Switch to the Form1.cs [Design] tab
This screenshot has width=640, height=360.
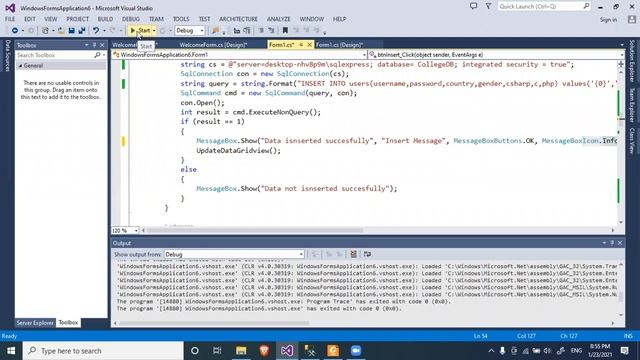pyautogui.click(x=339, y=44)
